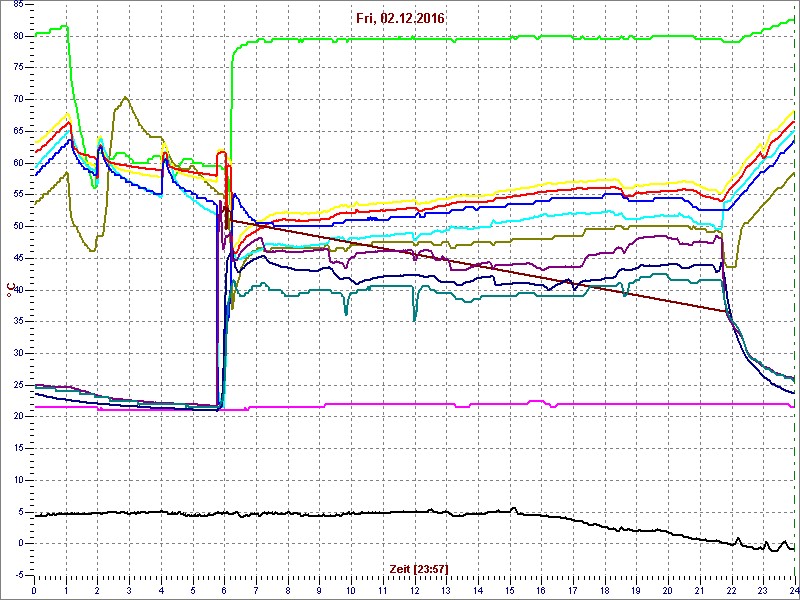The height and width of the screenshot is (600, 800).
Task: Select hour 3 on the time axis
Action: click(x=129, y=589)
